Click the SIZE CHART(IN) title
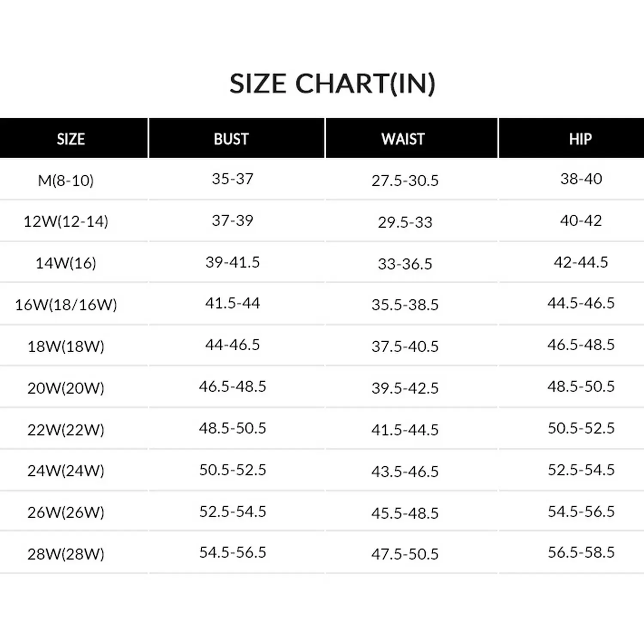 click(333, 83)
